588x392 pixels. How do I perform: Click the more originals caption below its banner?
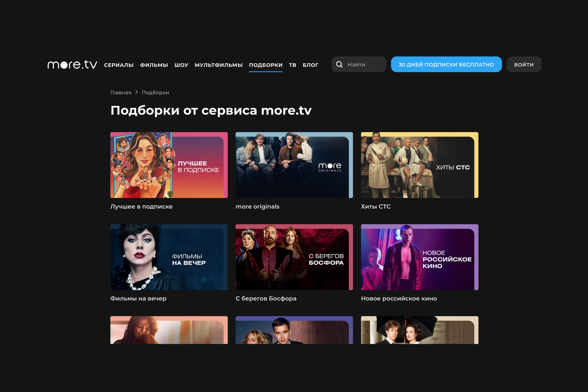(258, 206)
